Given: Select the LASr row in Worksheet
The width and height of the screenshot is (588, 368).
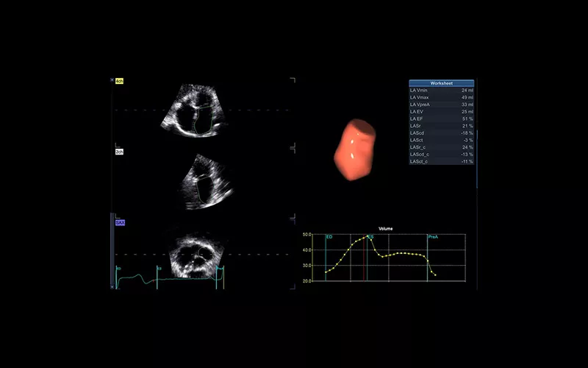Looking at the screenshot, I should point(442,126).
